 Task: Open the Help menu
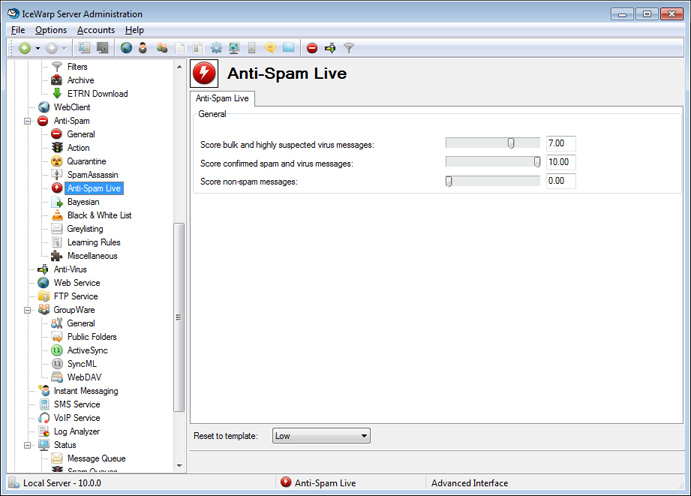click(x=134, y=30)
